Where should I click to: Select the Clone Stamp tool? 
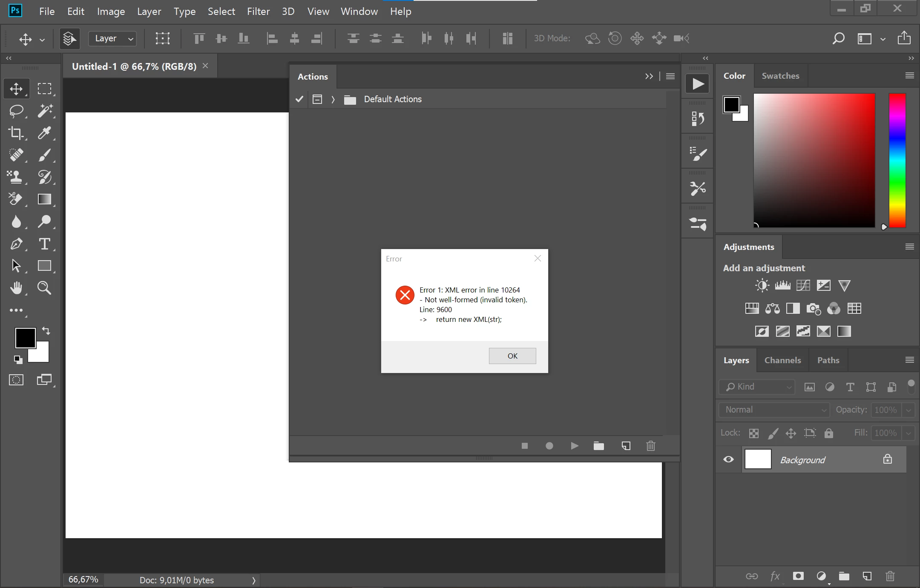16,177
